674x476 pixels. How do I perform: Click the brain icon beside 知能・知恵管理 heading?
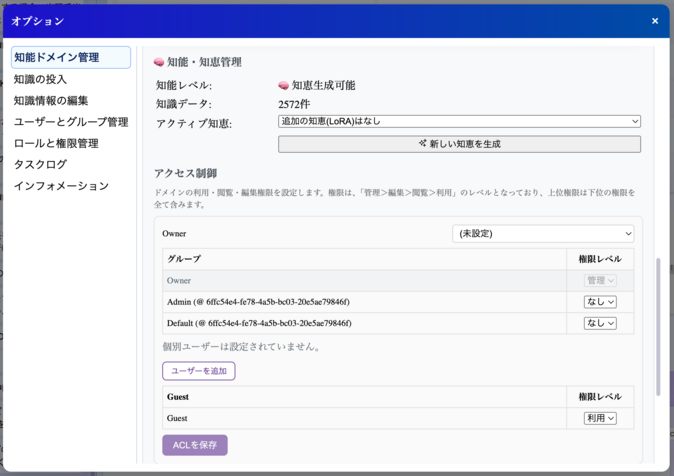(159, 62)
